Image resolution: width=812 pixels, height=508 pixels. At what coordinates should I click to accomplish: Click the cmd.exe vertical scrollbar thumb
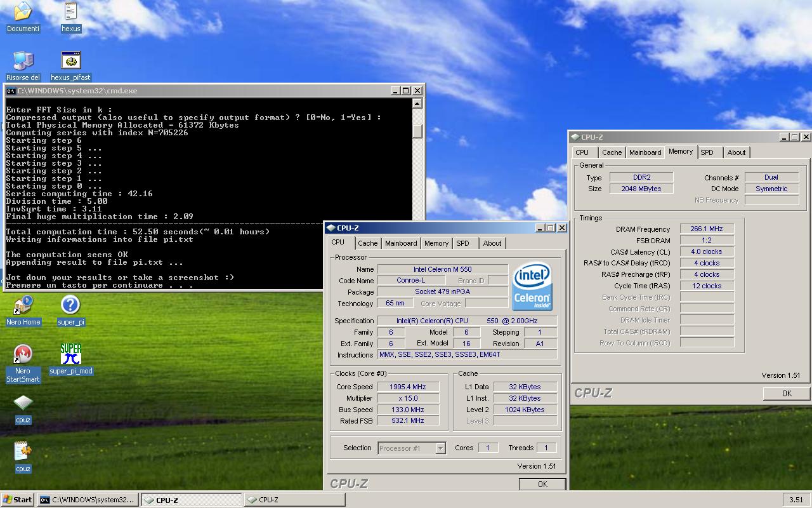(x=417, y=131)
